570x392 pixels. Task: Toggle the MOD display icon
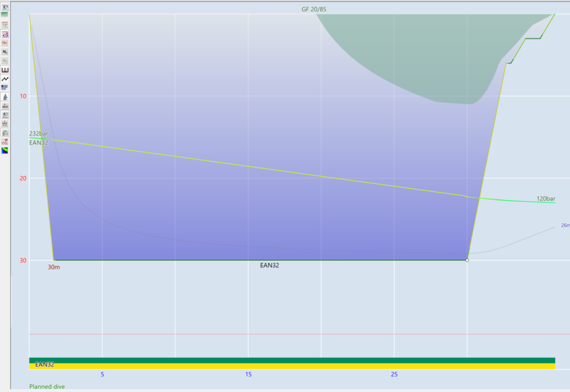[5, 105]
